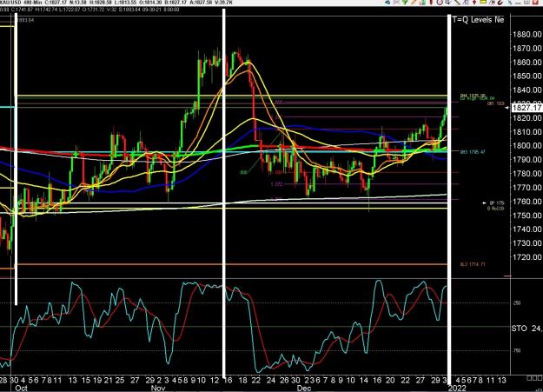Click the small box icons at chart's bottom-right corner
Screen dimensions: 543x392
point(534,377)
